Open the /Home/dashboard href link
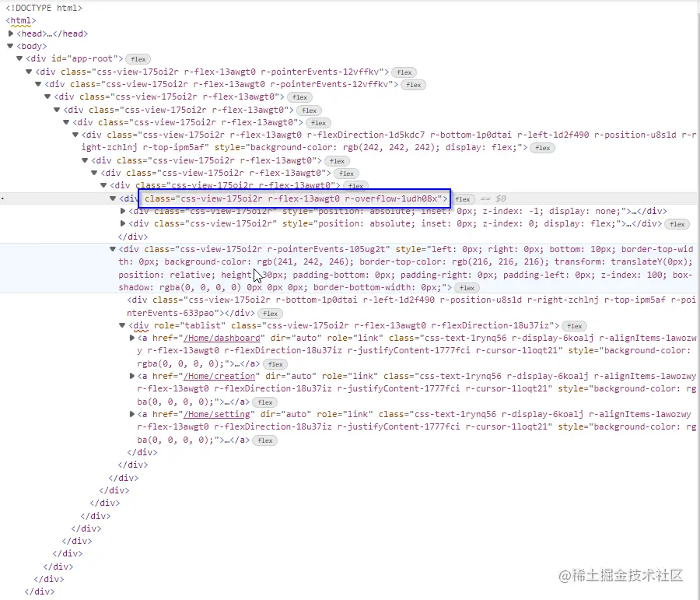Viewport: 700px width, 600px height. click(x=222, y=339)
